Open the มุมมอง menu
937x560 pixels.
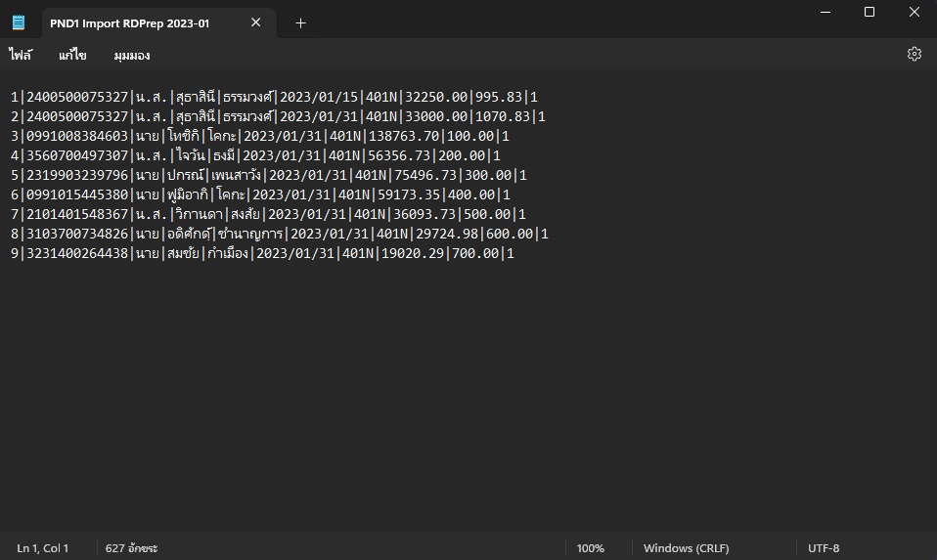tap(132, 56)
